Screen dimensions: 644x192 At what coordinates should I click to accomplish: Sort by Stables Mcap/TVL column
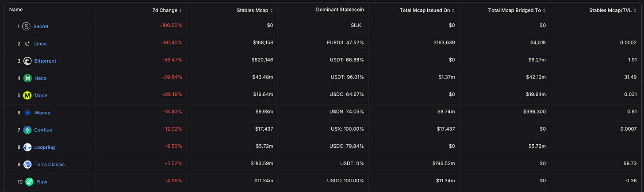613,10
